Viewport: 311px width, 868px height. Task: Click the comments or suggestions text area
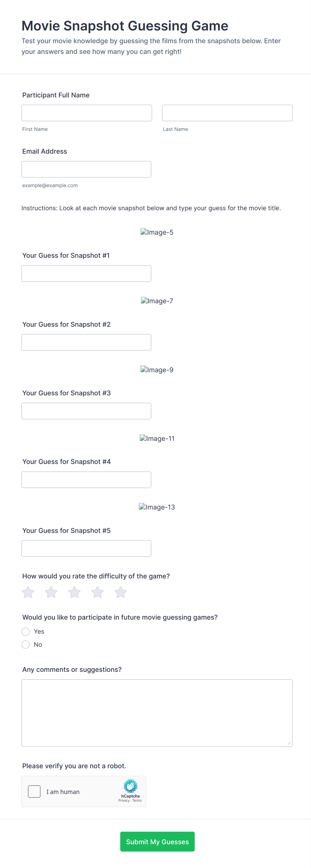(x=157, y=713)
